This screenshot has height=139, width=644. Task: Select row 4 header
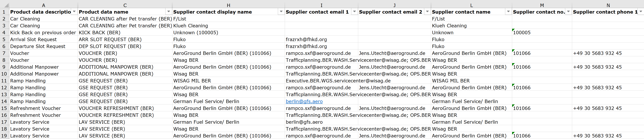4,33
